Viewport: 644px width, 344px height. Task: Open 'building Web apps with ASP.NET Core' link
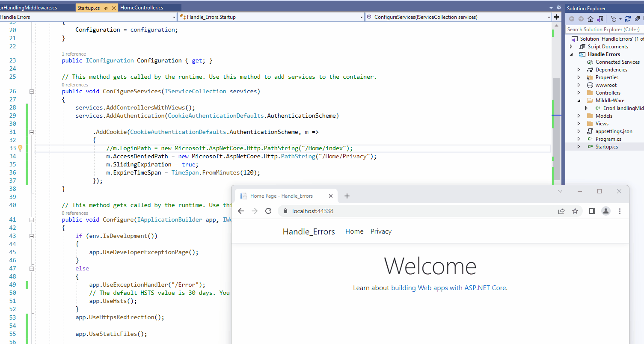448,288
